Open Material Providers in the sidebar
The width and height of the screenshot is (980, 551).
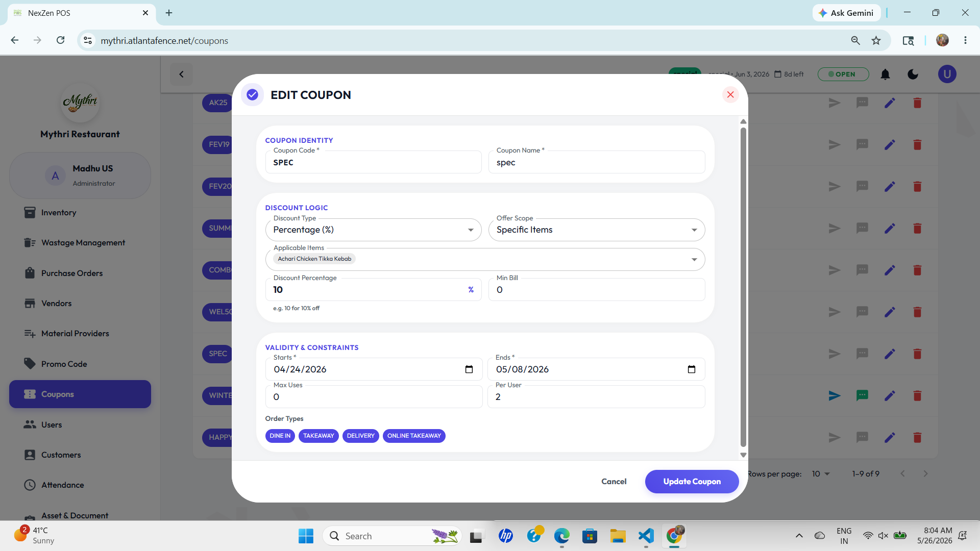pos(80,333)
